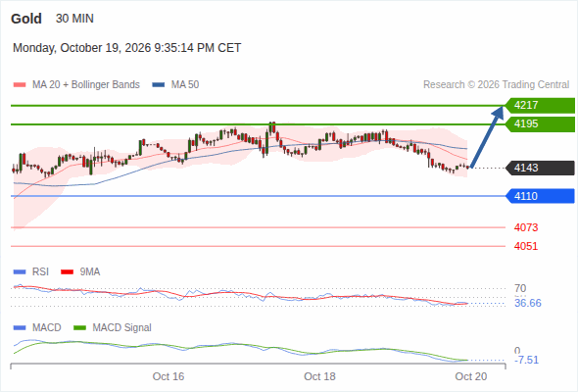Select the 4143 current price tag
The width and height of the screenshot is (578, 392).
coord(540,169)
